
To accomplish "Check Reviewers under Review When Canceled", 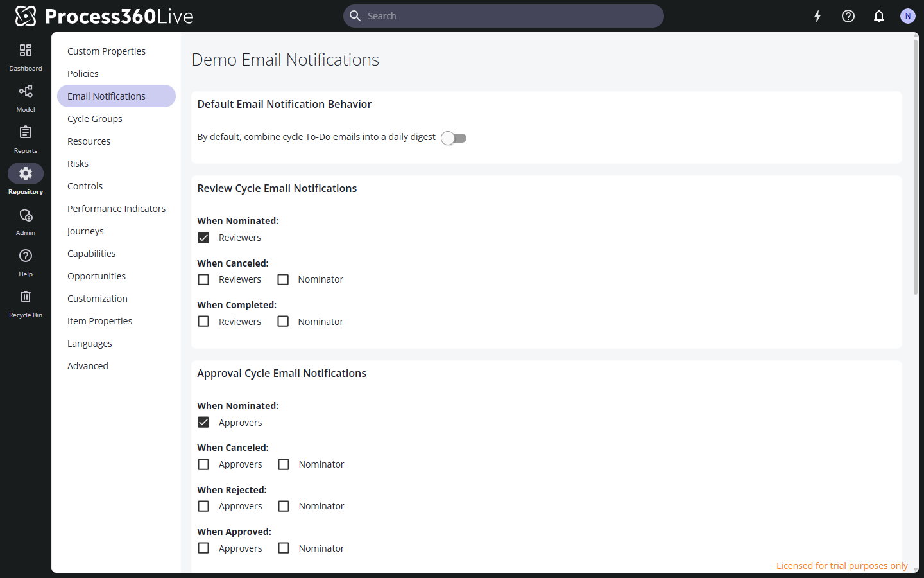I will (203, 279).
